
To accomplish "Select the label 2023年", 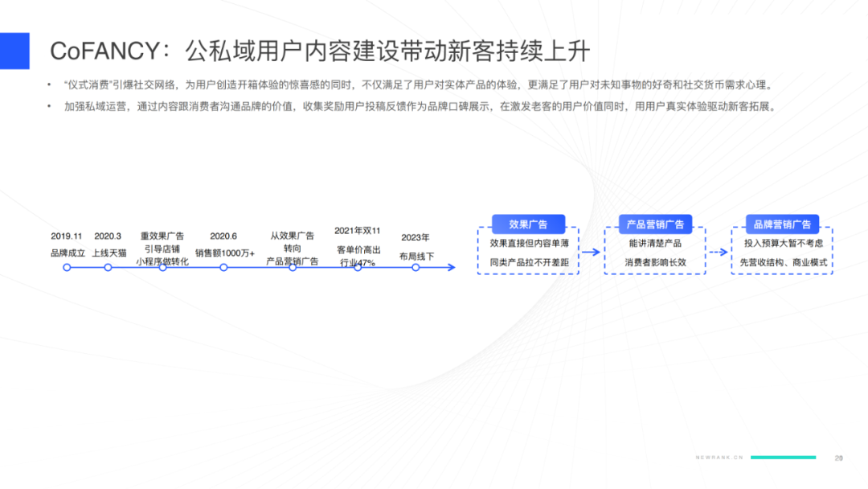I will [416, 237].
